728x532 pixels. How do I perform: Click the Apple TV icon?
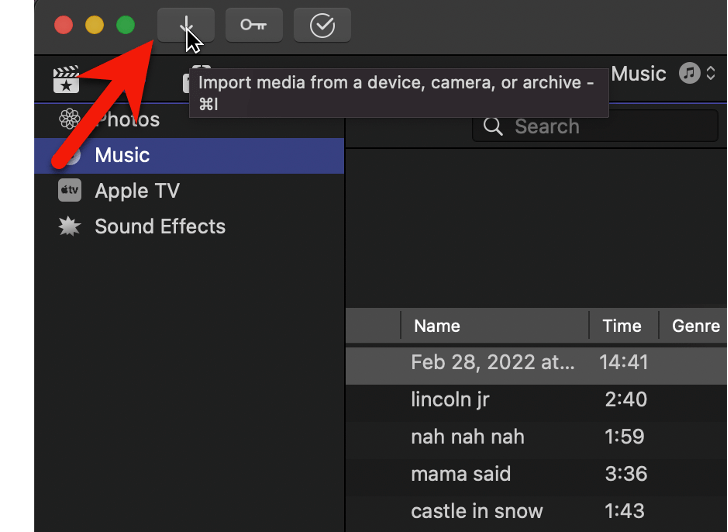[70, 190]
